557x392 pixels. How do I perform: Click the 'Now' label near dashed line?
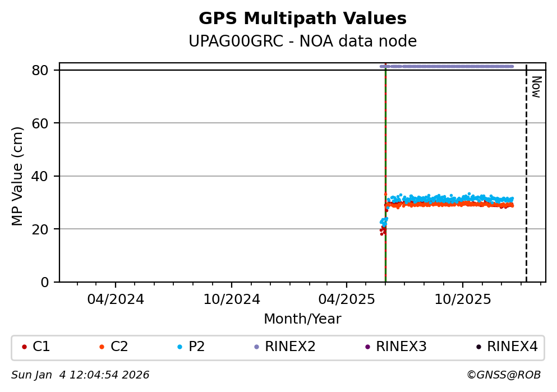pos(536,87)
